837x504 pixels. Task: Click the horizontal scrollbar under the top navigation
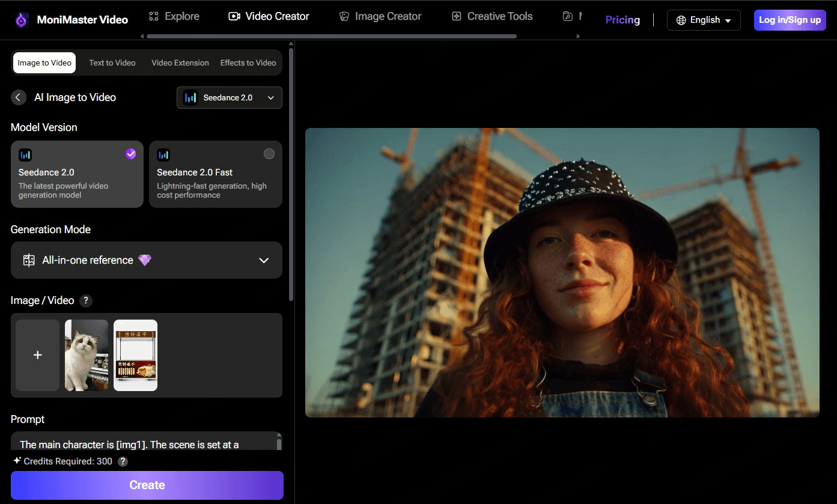click(331, 36)
